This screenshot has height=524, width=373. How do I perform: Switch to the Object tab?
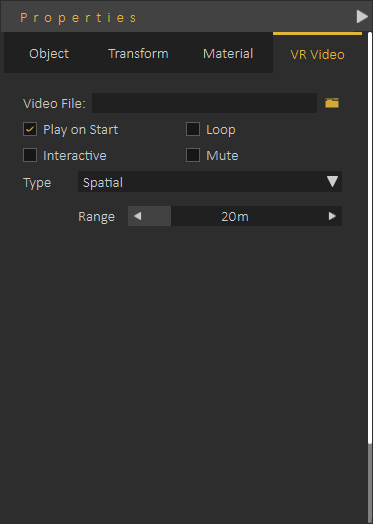[49, 53]
